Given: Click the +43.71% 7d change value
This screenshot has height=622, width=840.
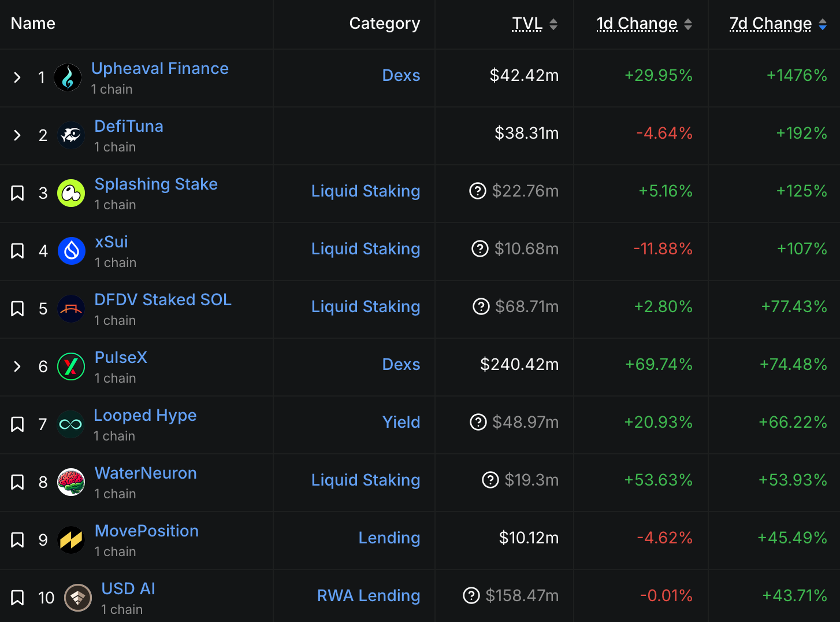Looking at the screenshot, I should pos(794,595).
